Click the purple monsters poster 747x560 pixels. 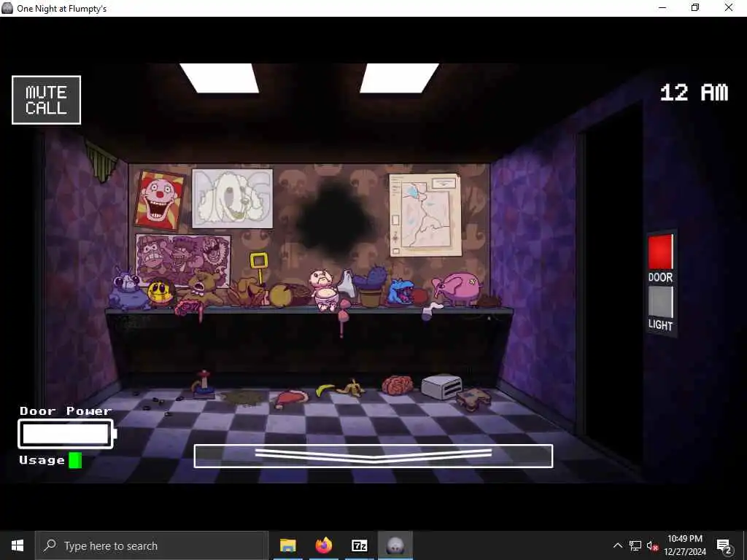click(x=182, y=260)
